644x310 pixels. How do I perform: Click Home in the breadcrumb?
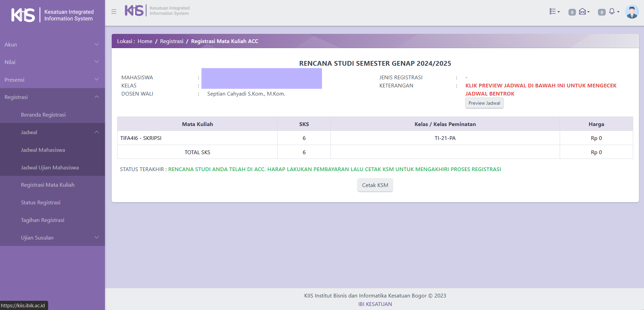click(x=145, y=41)
